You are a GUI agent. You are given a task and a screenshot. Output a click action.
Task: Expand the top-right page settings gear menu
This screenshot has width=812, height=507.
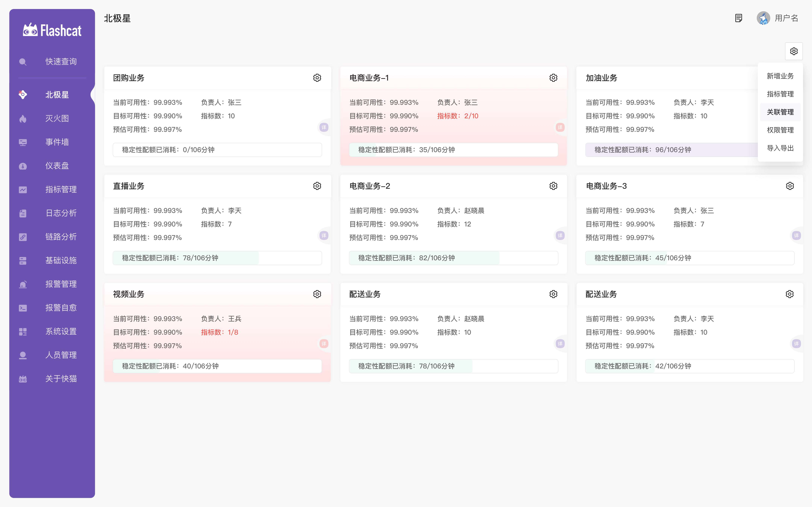794,51
